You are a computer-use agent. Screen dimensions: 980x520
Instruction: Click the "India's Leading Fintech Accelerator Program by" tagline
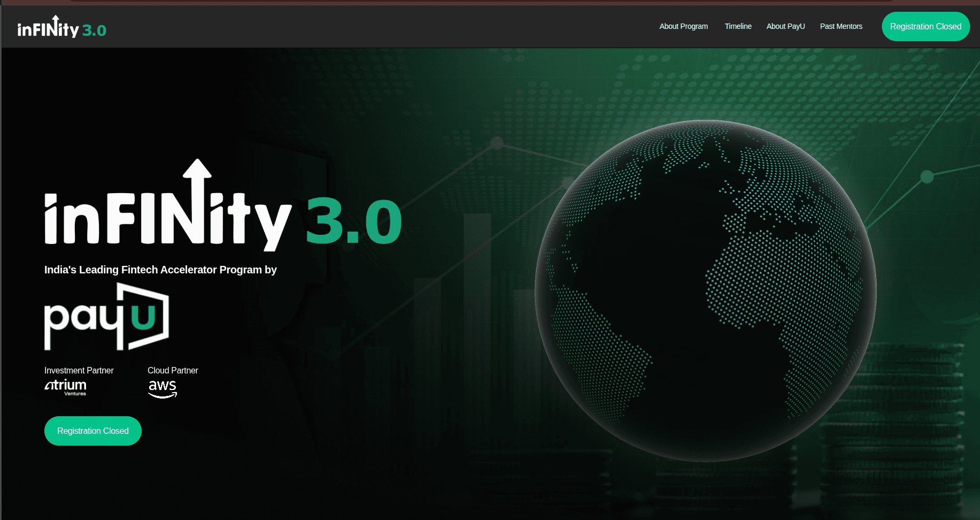tap(160, 270)
